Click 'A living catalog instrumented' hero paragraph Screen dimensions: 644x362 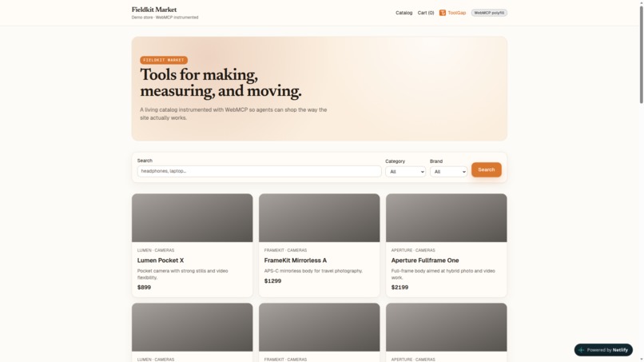[233, 113]
